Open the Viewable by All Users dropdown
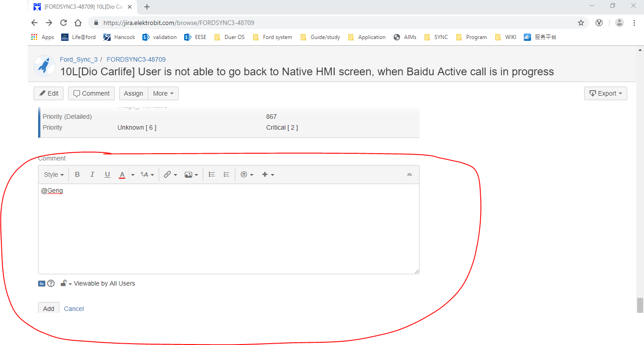 [66, 283]
